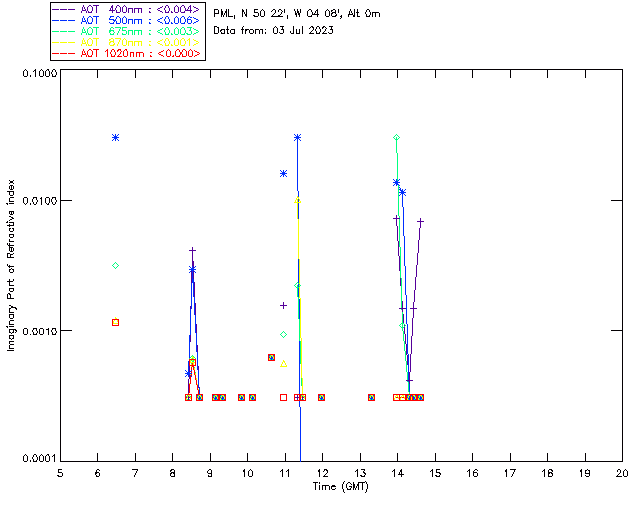Screen dimensions: 640x512
Task: Click the x-axis tick label 20
Action: [622, 473]
